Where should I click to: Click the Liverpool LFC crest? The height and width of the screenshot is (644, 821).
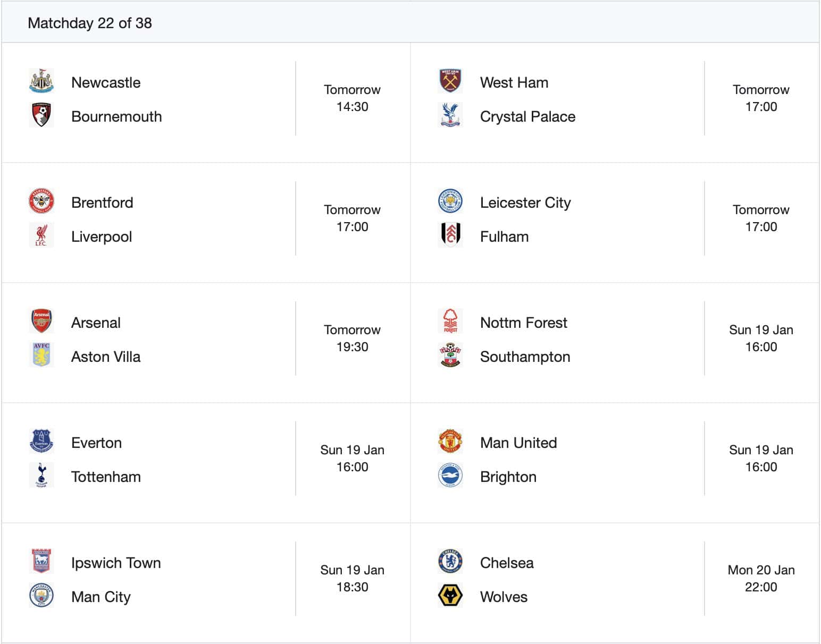coord(41,235)
